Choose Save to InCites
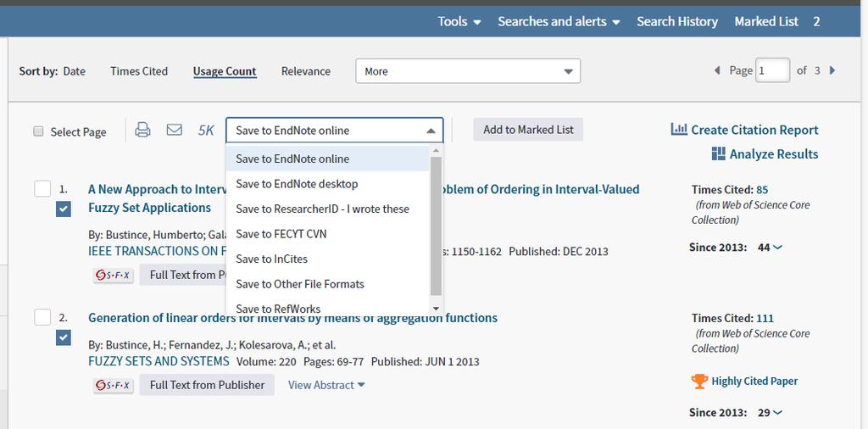Viewport: 868px width, 429px height. [327, 259]
